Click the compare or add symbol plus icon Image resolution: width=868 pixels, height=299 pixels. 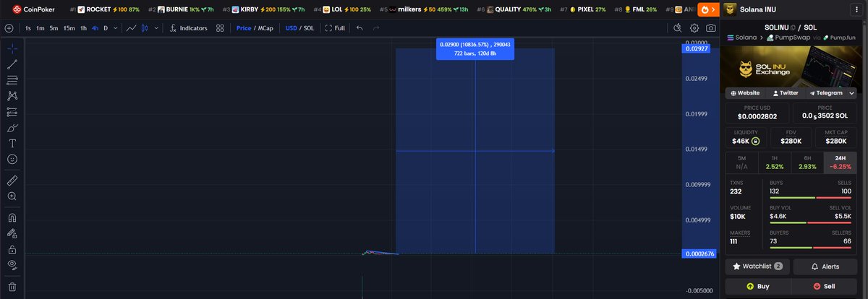[9, 28]
